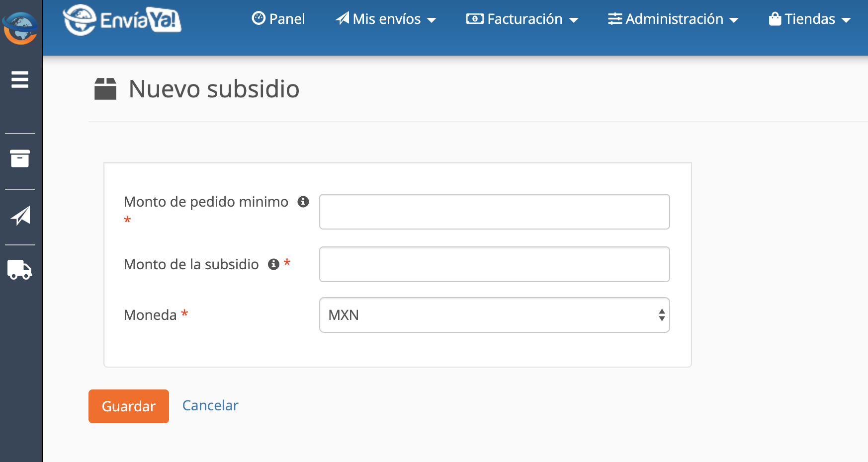Image resolution: width=868 pixels, height=462 pixels.
Task: Click the Nuevo subsidio heading text
Action: (x=214, y=89)
